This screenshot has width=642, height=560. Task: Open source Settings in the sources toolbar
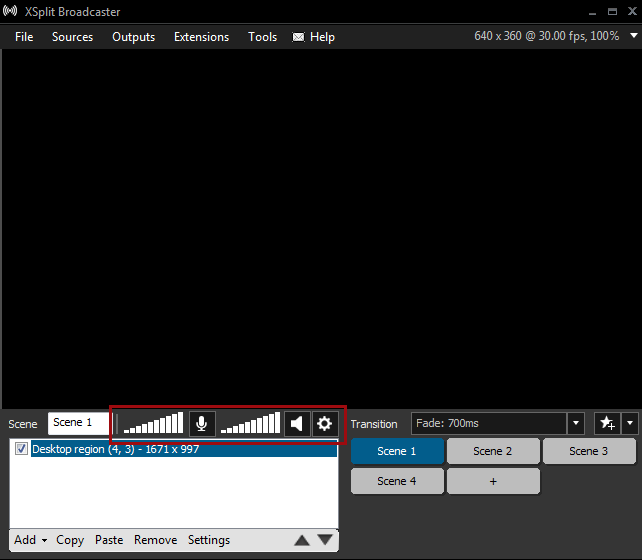pos(209,540)
